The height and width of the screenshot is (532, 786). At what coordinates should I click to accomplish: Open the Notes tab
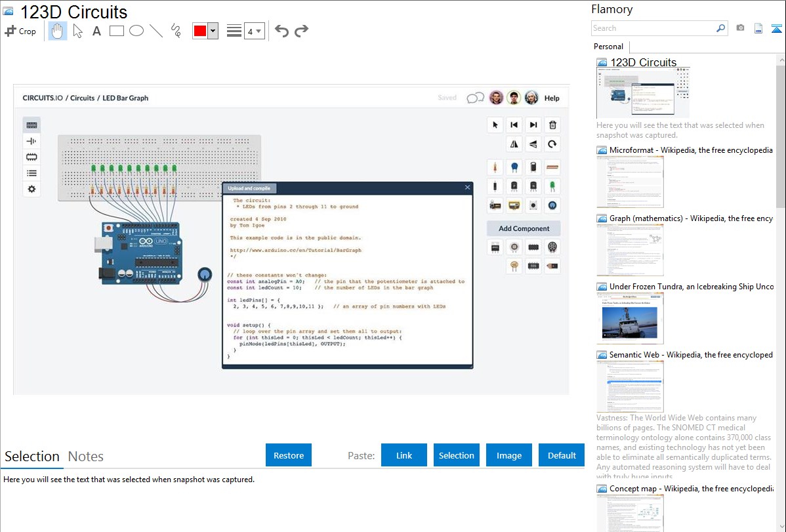coord(86,457)
